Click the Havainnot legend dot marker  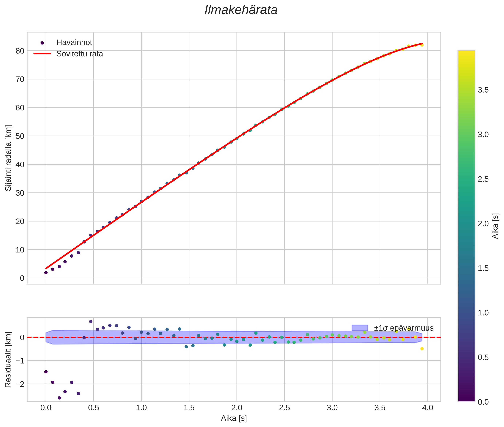[42, 43]
